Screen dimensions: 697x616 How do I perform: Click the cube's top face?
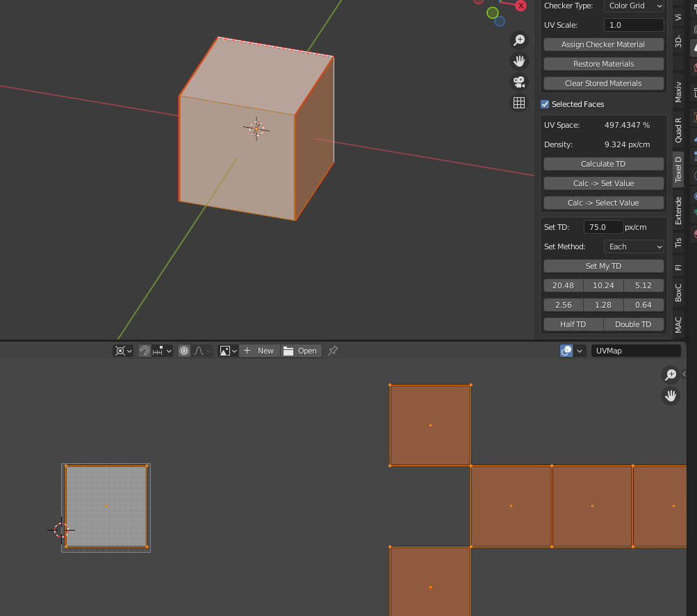(x=256, y=76)
